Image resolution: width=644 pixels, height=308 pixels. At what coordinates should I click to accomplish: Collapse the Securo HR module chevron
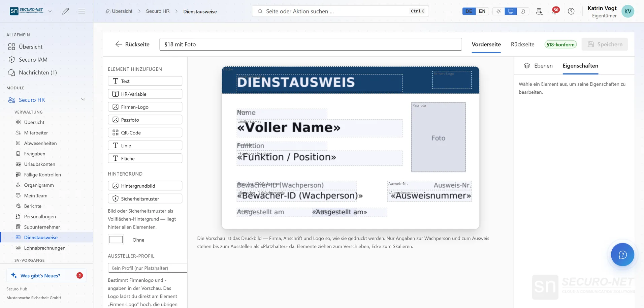coord(83,99)
